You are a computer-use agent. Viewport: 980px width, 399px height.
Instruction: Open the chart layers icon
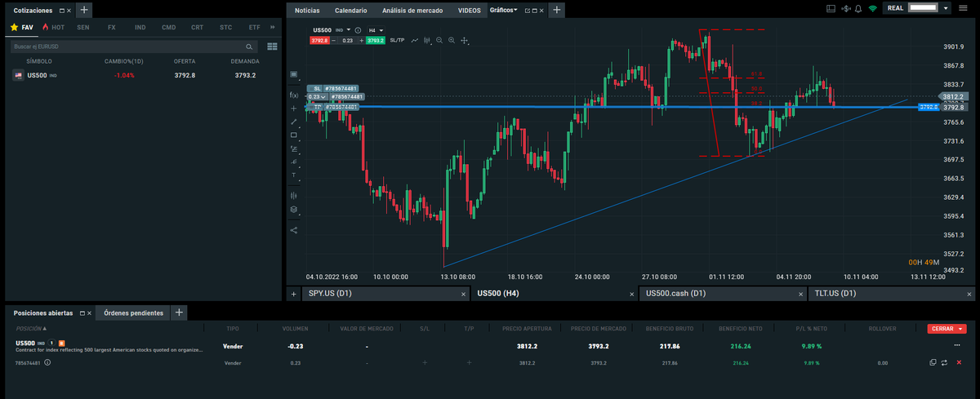(294, 210)
